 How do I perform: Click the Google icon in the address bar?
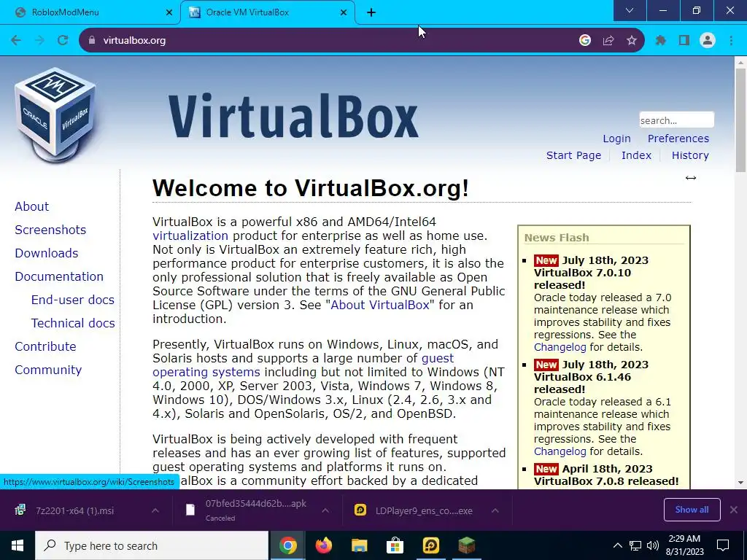tap(585, 41)
